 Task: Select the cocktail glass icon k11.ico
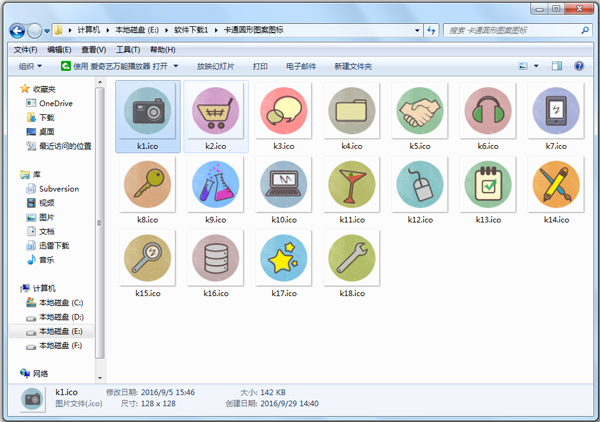tap(351, 184)
